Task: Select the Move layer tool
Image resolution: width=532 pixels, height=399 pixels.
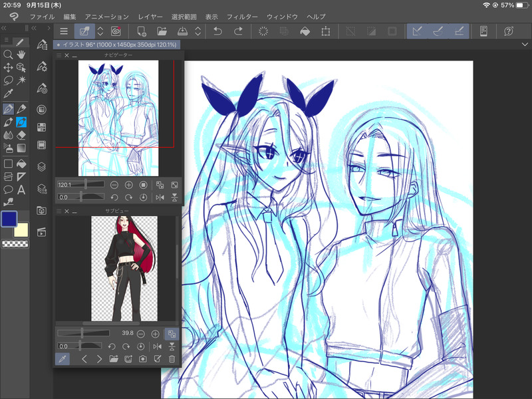Action: tap(8, 67)
